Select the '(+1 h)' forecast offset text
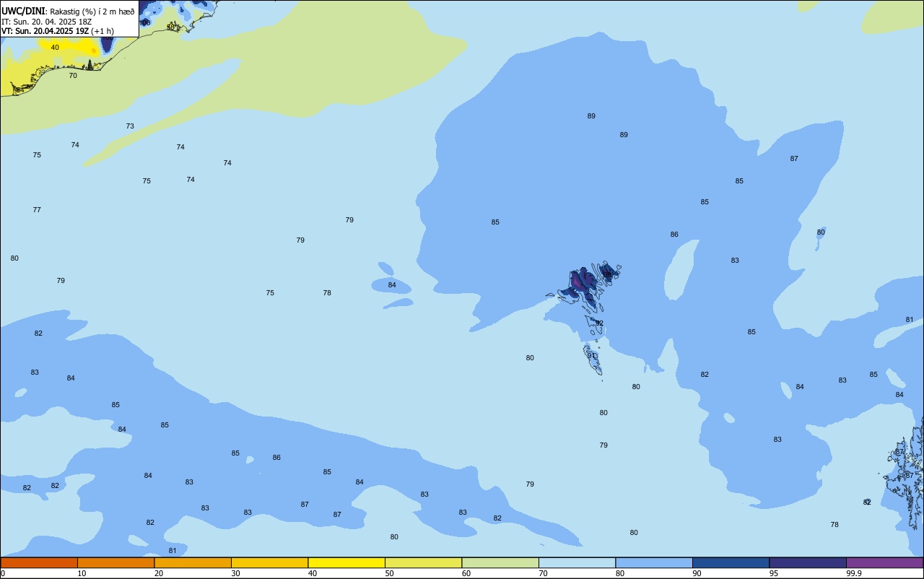Screen dimensions: 924x579 pyautogui.click(x=103, y=31)
